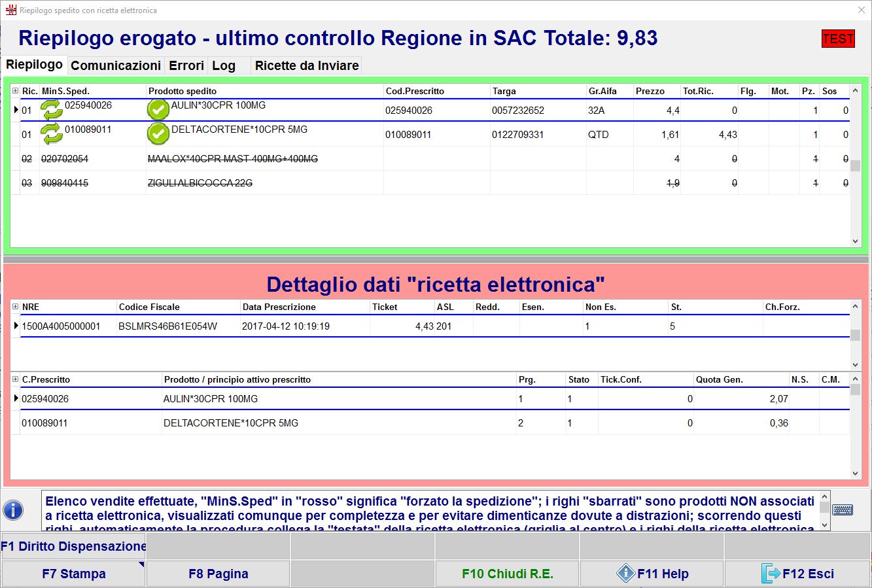Switch to the Comunicazioni tab

[116, 65]
